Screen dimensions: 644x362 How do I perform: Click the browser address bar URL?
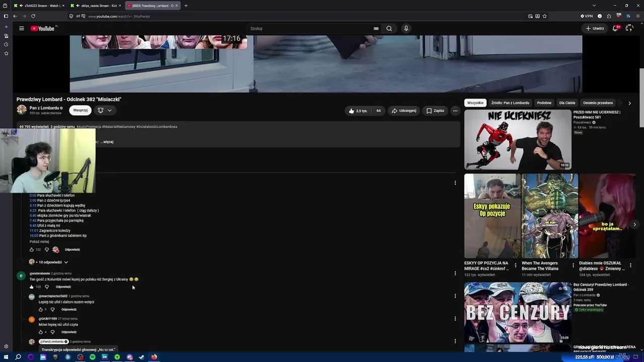pos(119,16)
